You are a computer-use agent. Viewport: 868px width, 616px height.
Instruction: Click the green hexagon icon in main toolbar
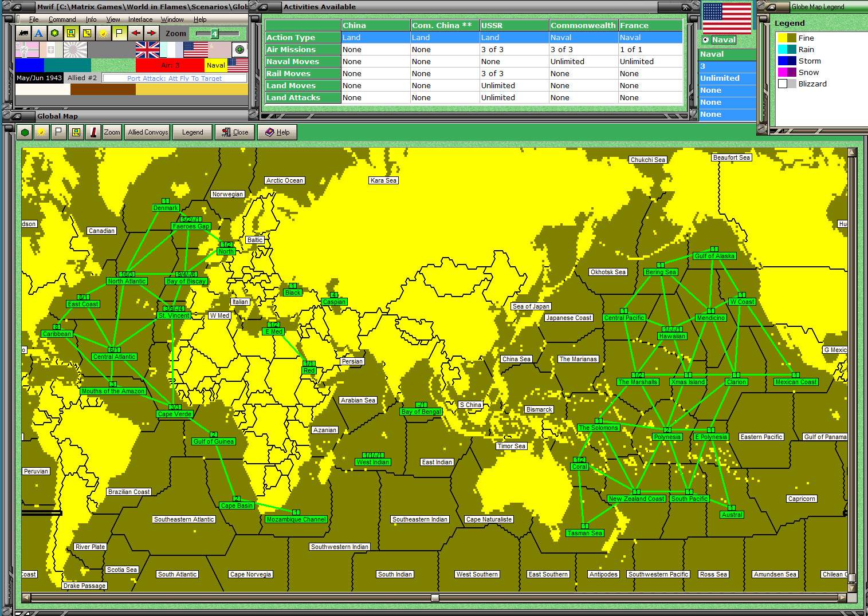click(x=54, y=33)
